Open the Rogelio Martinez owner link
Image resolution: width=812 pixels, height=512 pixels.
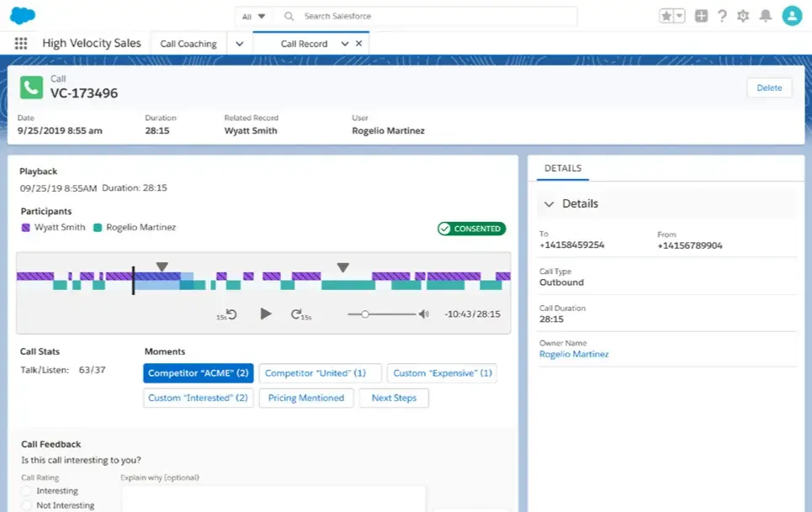pos(574,354)
